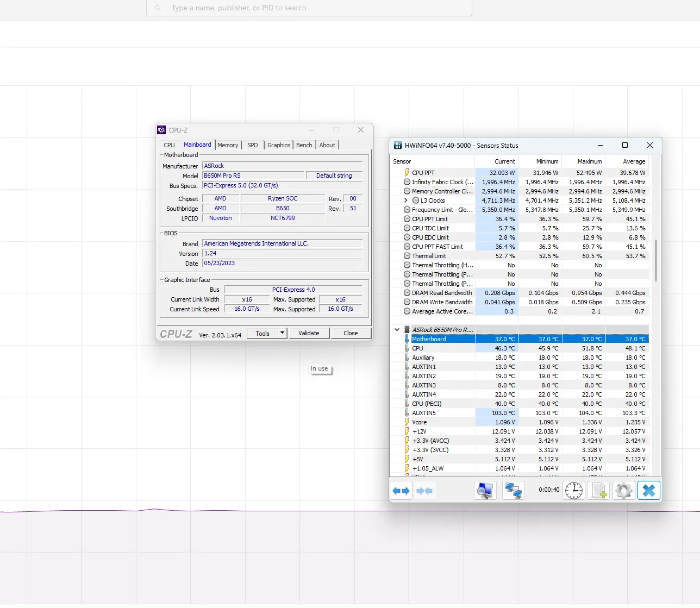Click the CPU PPT lightning bolt icon
Screen dimensions: 700x608
coord(407,173)
